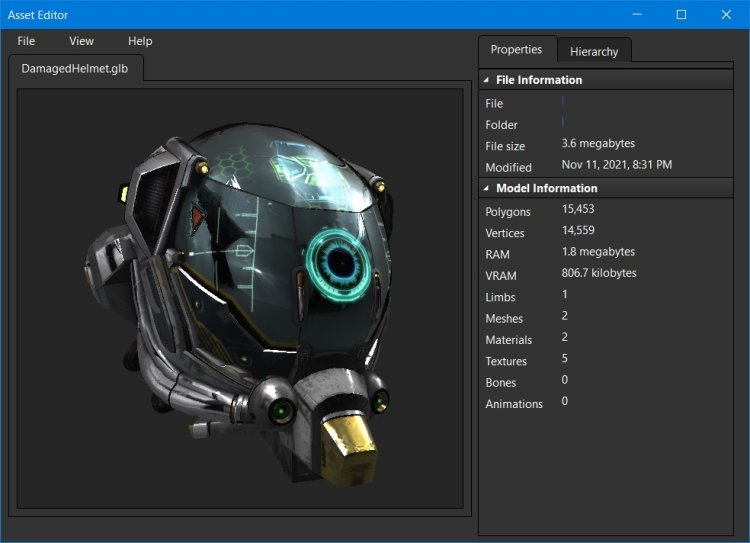This screenshot has height=543, width=750.
Task: Select the File size value 3.6 megabytes
Action: pyautogui.click(x=598, y=144)
